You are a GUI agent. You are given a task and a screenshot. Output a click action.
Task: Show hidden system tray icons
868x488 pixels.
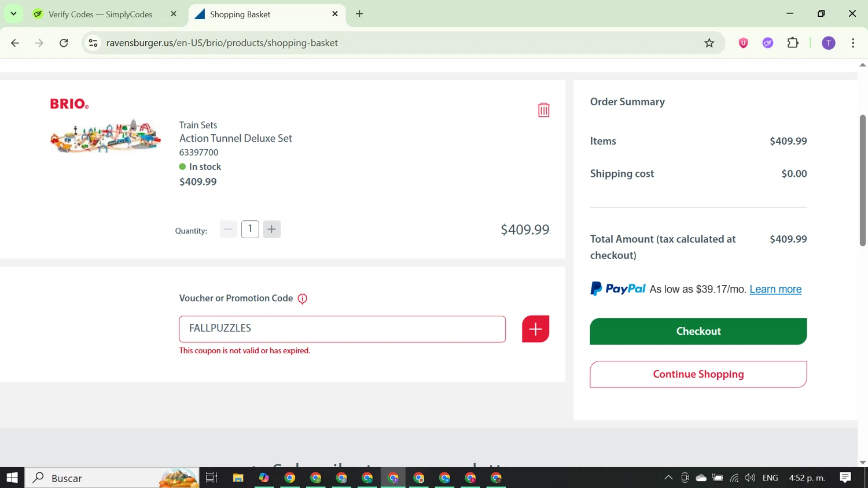668,478
